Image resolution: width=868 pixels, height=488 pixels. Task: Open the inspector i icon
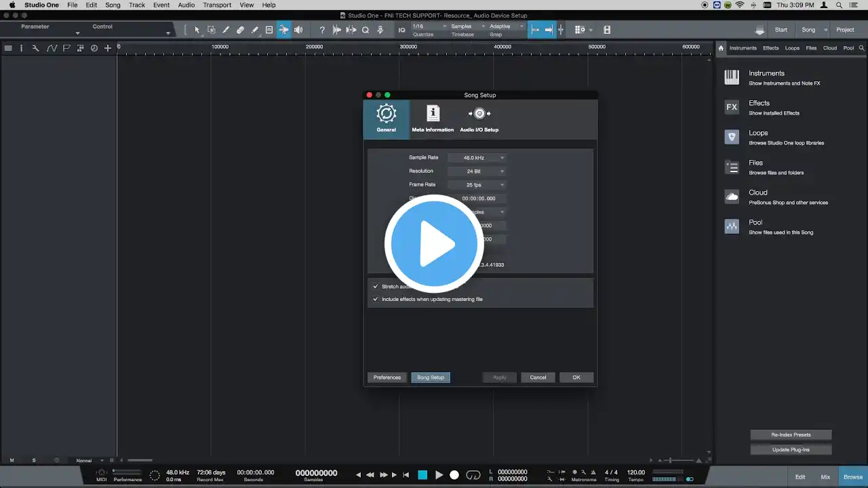click(x=21, y=48)
